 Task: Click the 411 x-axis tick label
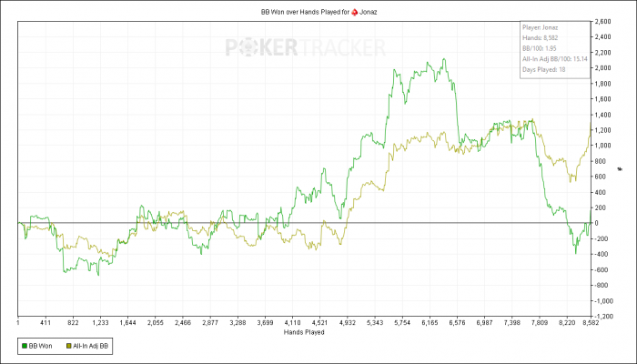point(45,323)
